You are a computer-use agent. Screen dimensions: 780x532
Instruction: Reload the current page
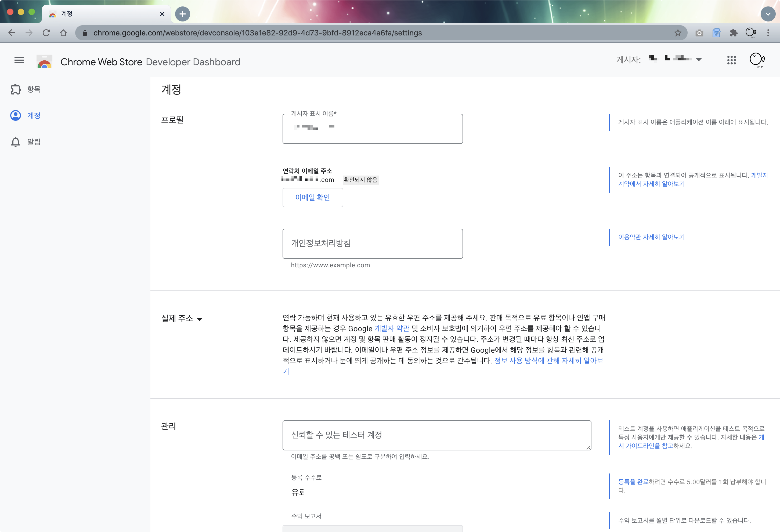click(x=46, y=33)
